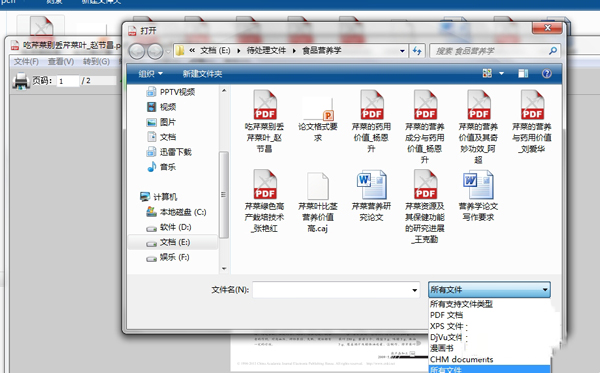Select the 芹菜叶比茎营养价值高.caj file
Viewport: 600px width, 373px height.
[318, 202]
